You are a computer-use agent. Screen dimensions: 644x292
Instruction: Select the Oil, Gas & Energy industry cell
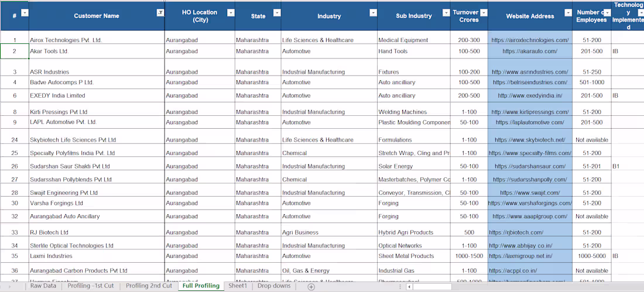tap(329, 269)
